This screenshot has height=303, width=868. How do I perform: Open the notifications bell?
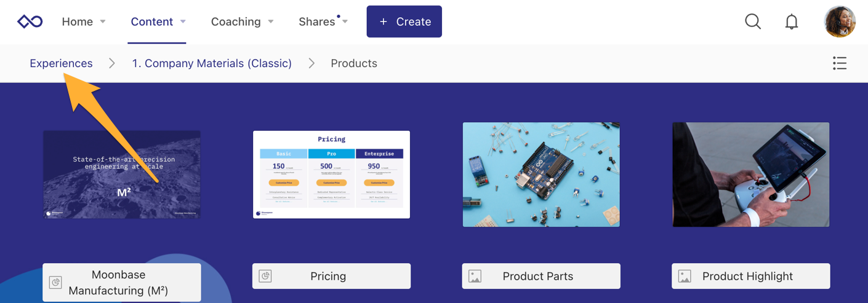click(x=792, y=22)
